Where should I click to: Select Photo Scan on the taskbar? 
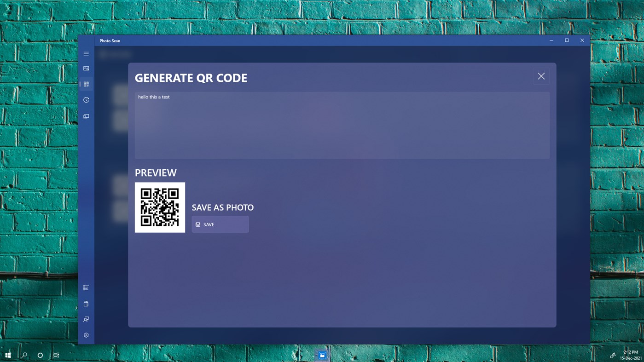pyautogui.click(x=322, y=355)
